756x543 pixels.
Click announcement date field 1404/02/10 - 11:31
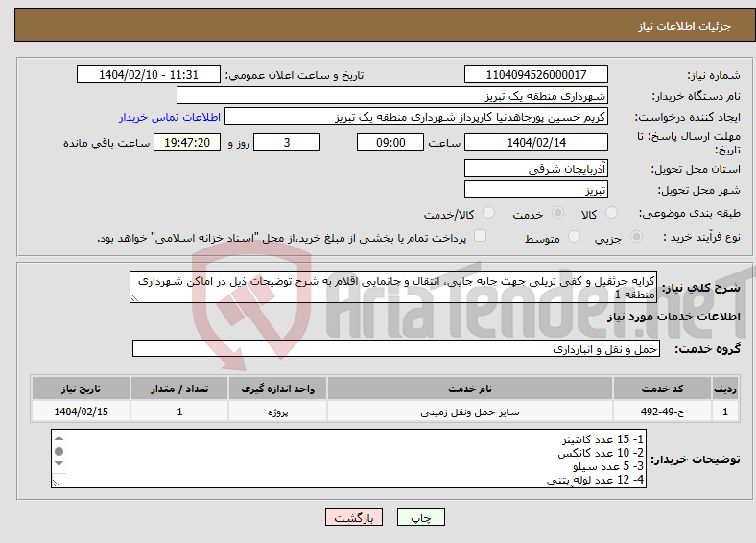click(149, 74)
